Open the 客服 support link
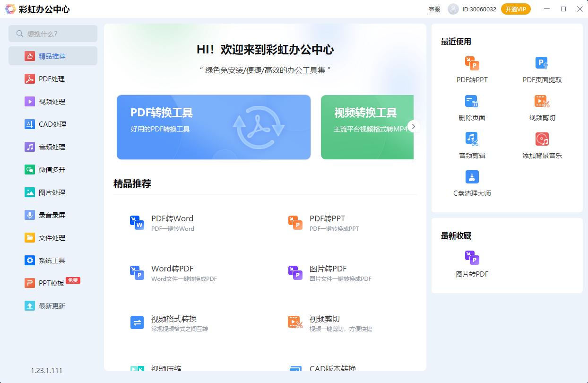 (x=433, y=9)
